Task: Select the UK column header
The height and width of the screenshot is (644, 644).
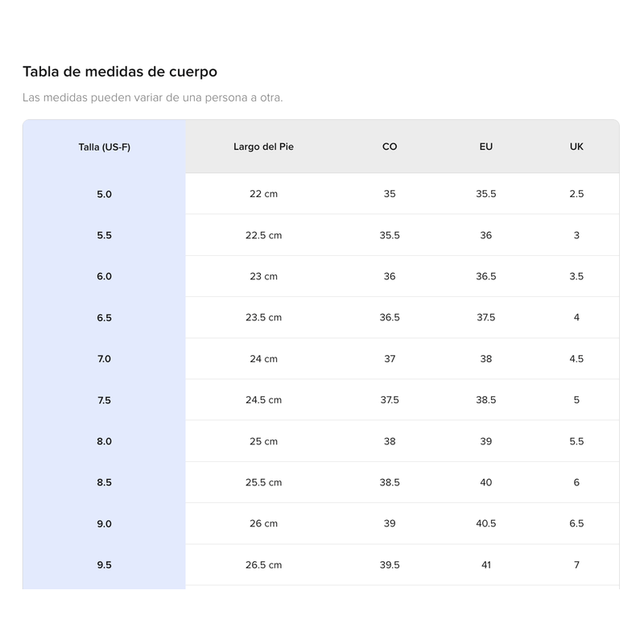Action: pos(576,147)
